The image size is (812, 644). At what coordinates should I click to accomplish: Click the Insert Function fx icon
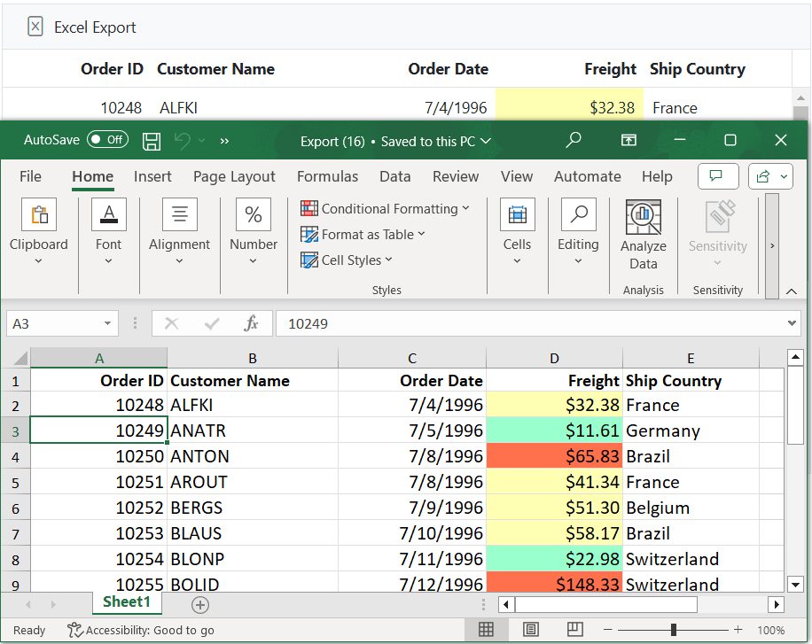tap(251, 323)
